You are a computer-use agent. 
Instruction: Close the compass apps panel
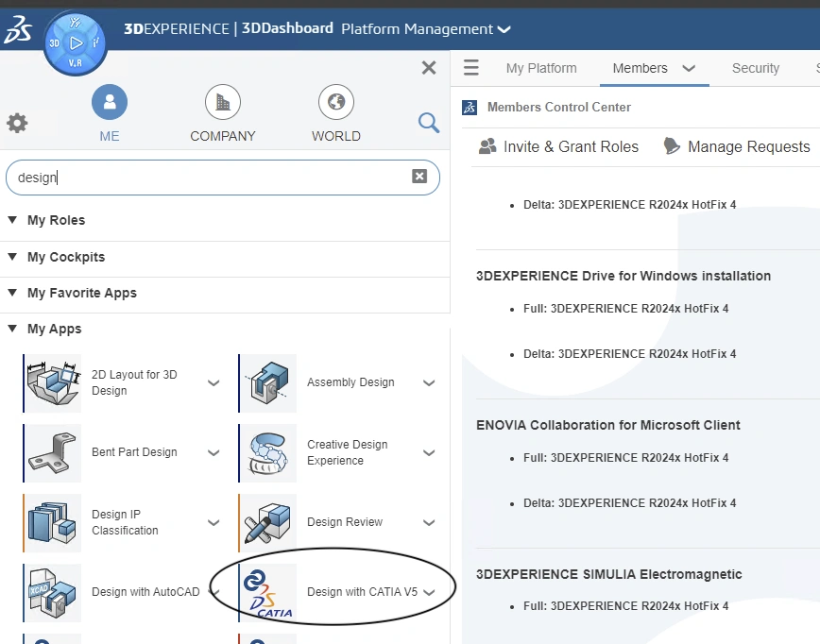coord(429,67)
